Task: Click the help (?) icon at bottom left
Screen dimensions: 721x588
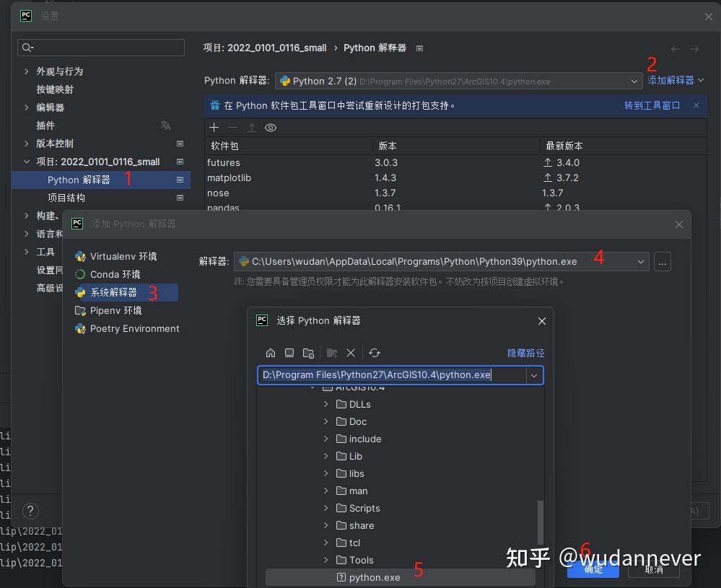Action: pos(30,511)
